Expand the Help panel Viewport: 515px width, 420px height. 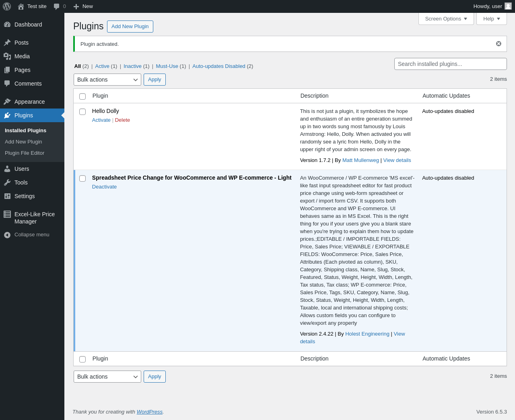click(492, 19)
